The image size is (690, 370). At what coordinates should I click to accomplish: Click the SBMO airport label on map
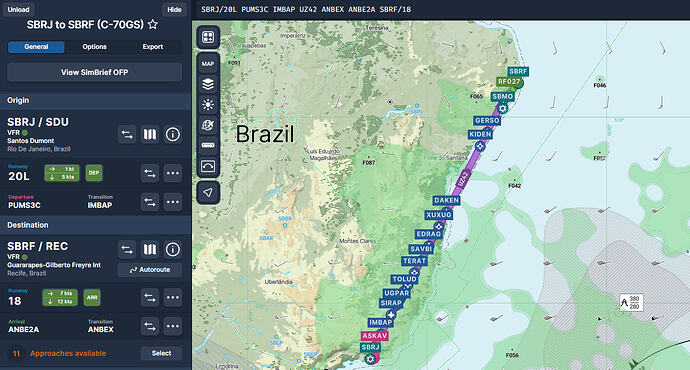tap(503, 96)
